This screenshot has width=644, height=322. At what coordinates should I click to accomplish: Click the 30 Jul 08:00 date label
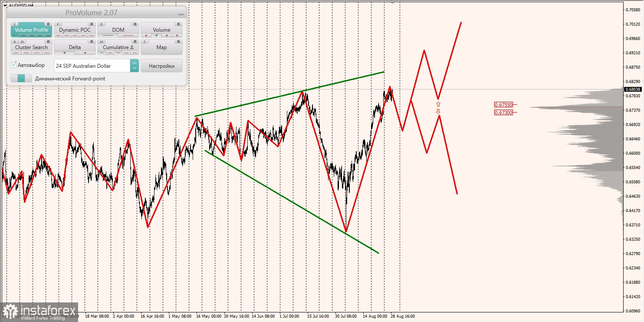(346, 316)
